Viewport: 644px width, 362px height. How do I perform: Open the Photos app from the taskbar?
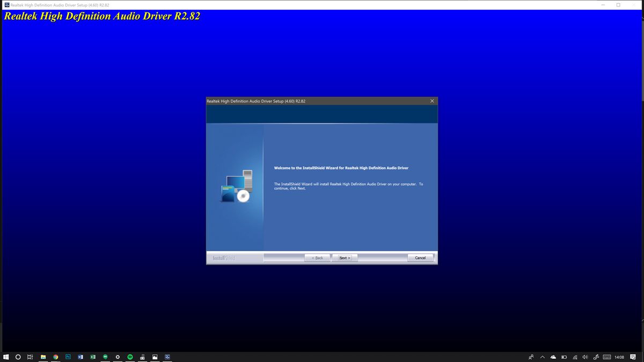[154, 357]
